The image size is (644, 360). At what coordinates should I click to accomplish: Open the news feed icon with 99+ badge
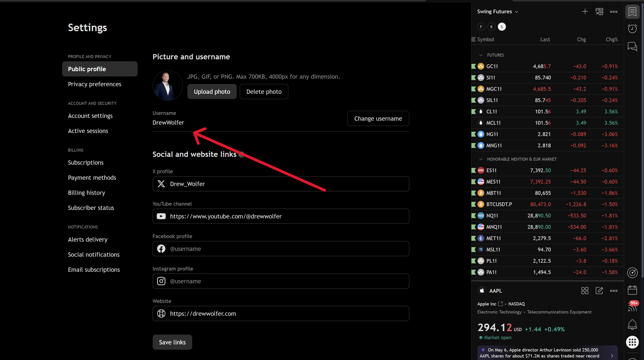click(x=632, y=307)
